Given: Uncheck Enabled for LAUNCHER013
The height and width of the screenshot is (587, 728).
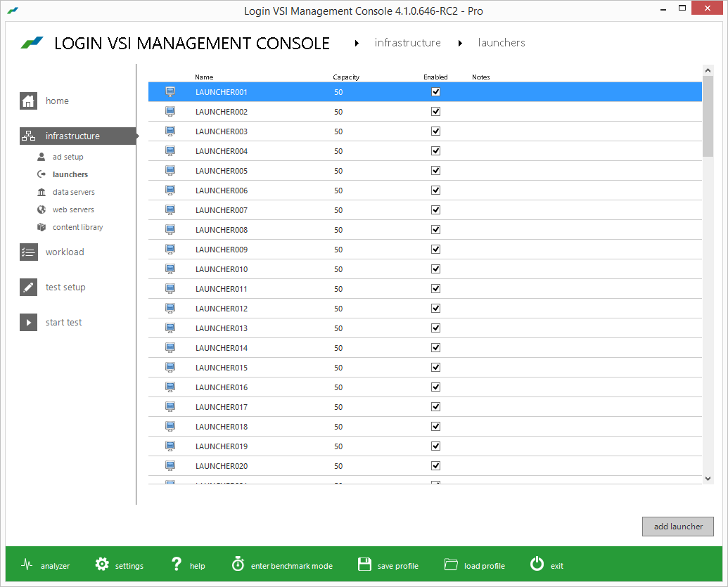Looking at the screenshot, I should [435, 328].
